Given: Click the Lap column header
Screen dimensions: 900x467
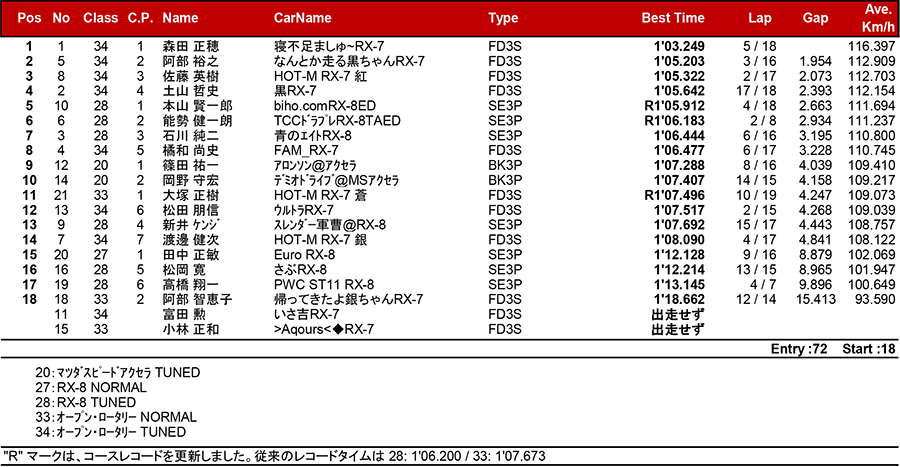Looking at the screenshot, I should pos(760,19).
